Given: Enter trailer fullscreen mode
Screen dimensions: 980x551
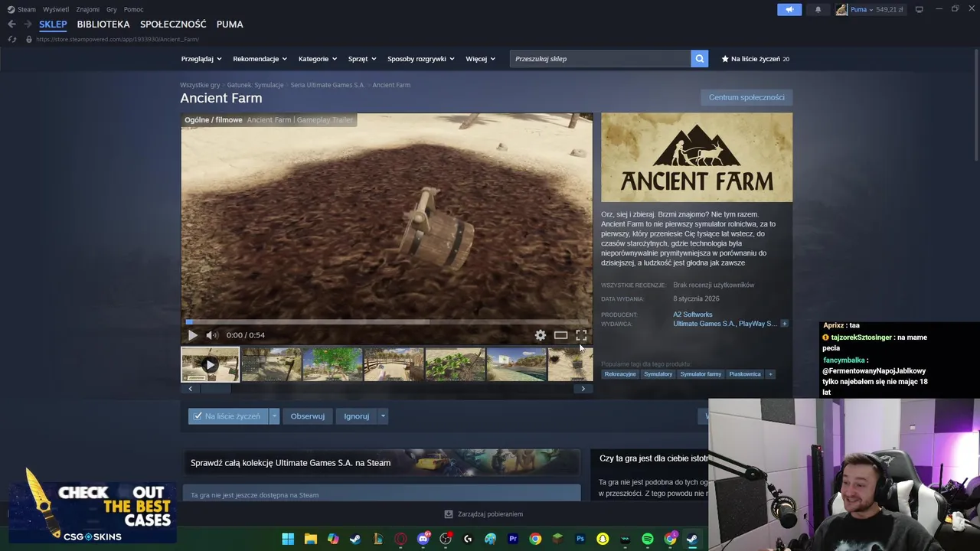Looking at the screenshot, I should (x=581, y=335).
